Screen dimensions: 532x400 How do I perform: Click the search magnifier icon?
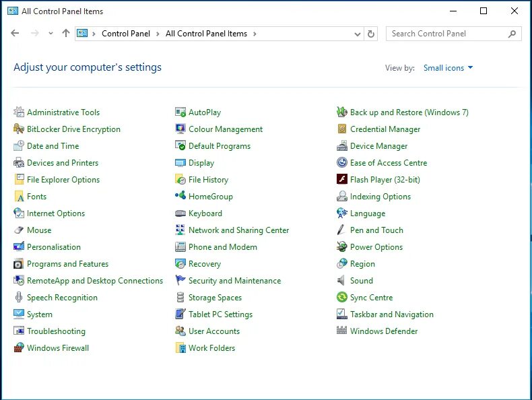click(512, 34)
